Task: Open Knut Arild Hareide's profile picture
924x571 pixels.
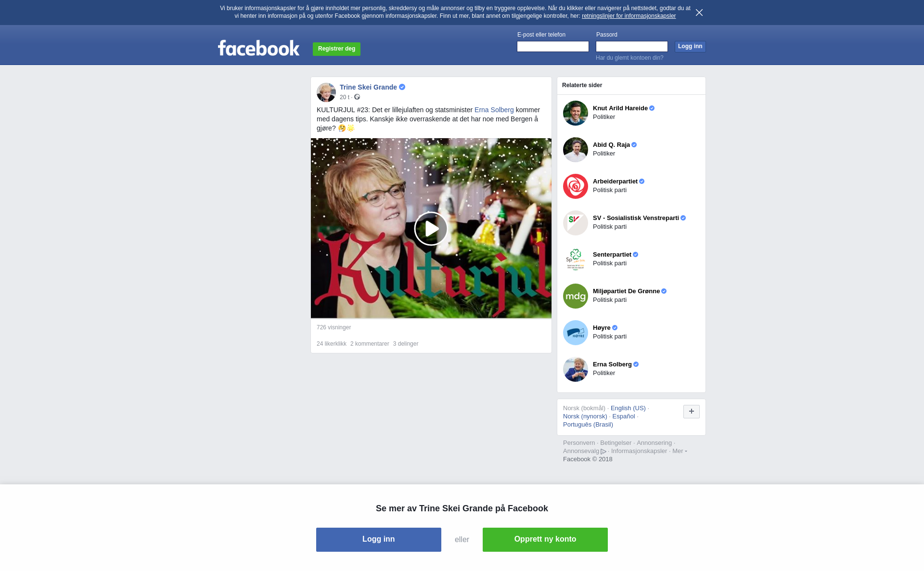Action: click(x=576, y=113)
